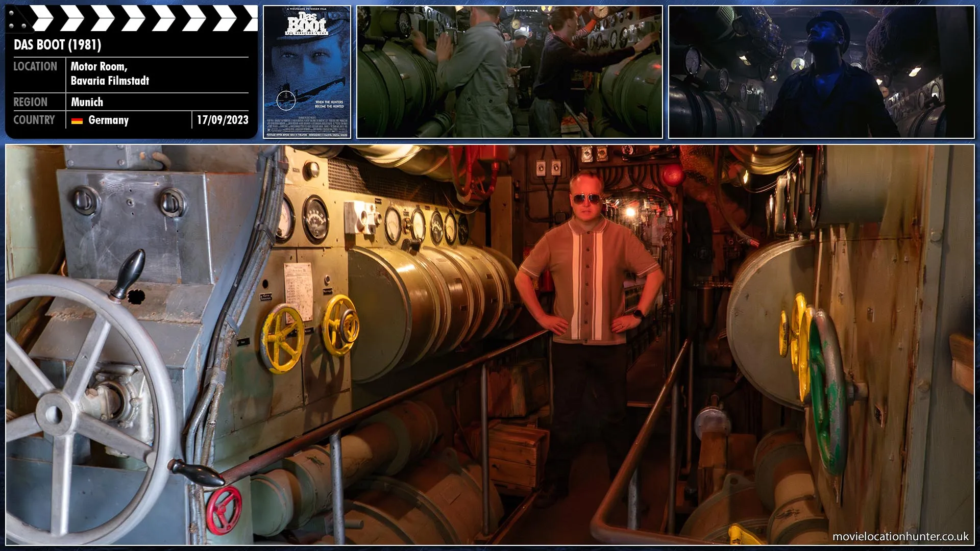Click the COUNTRY label

point(34,120)
